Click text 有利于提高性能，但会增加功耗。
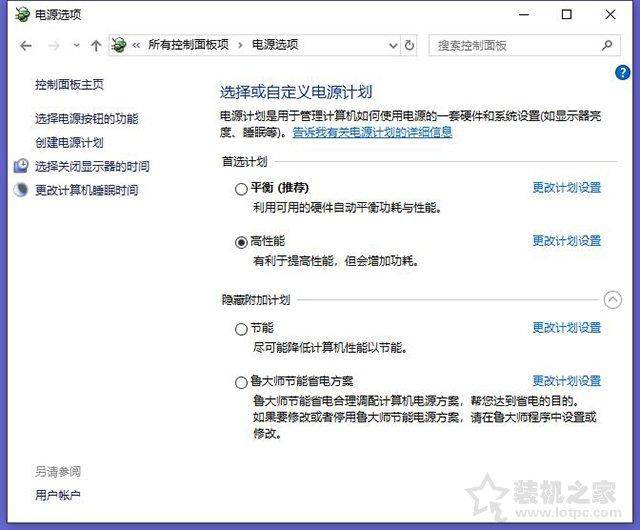 point(336,261)
